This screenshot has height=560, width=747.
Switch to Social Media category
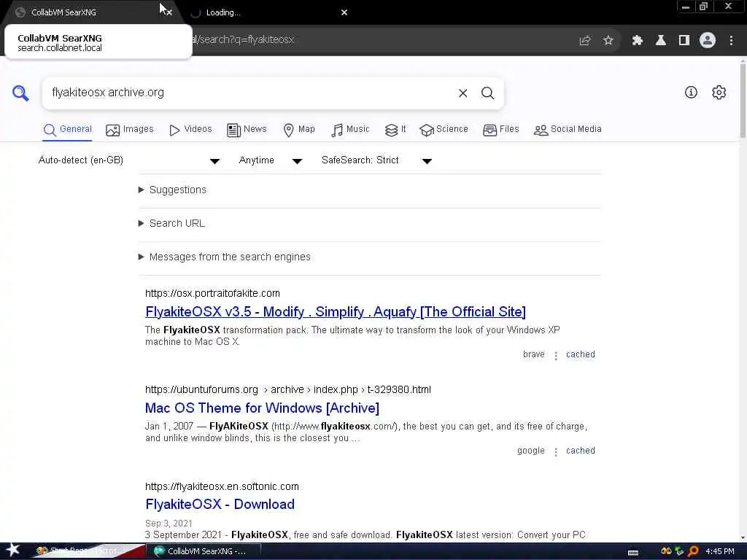coord(568,130)
